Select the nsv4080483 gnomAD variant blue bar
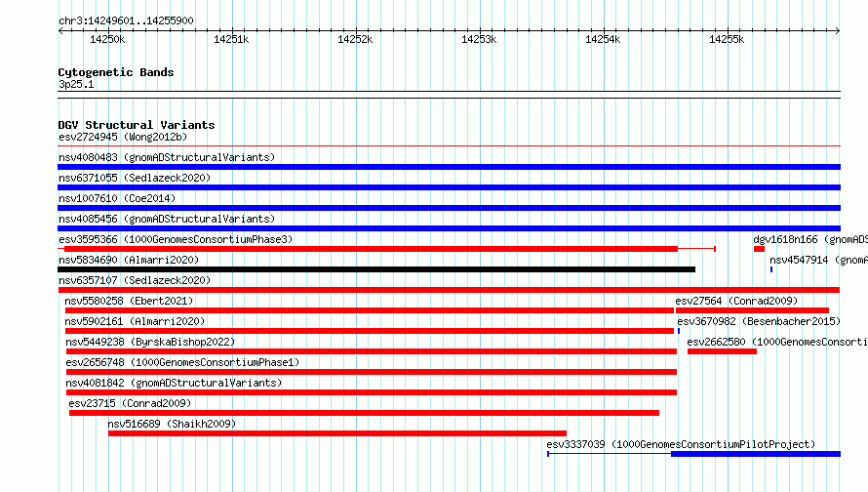 point(449,167)
